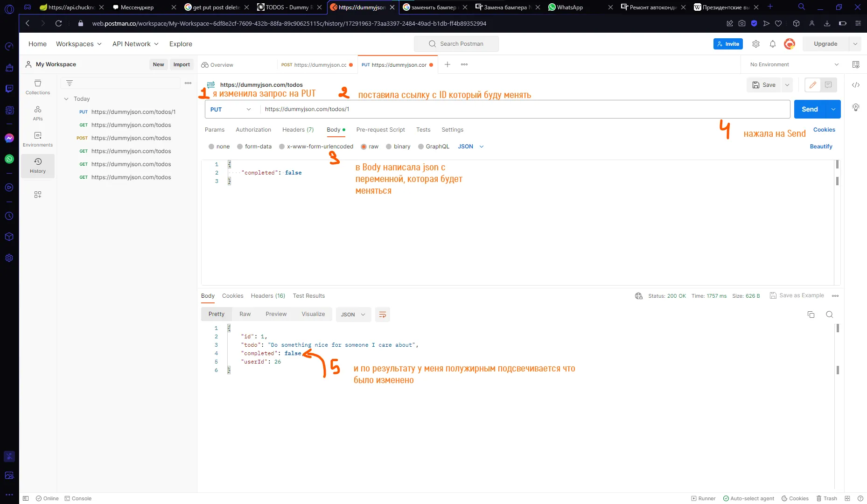Open the notifications bell
Screen dimensions: 867x504
pos(773,44)
